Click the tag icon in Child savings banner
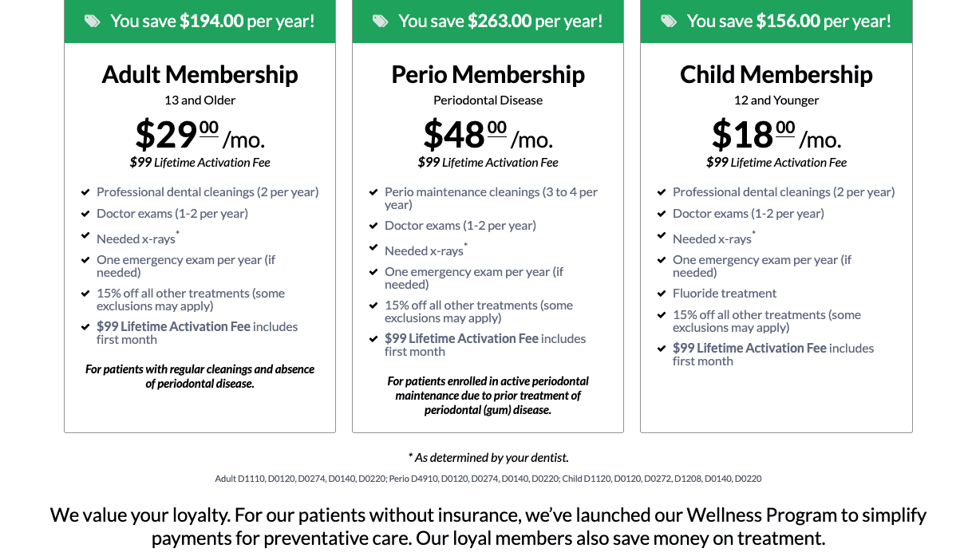 pos(669,22)
